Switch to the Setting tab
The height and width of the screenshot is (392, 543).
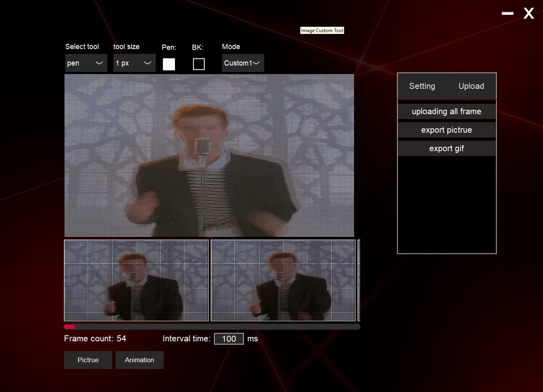tap(422, 86)
